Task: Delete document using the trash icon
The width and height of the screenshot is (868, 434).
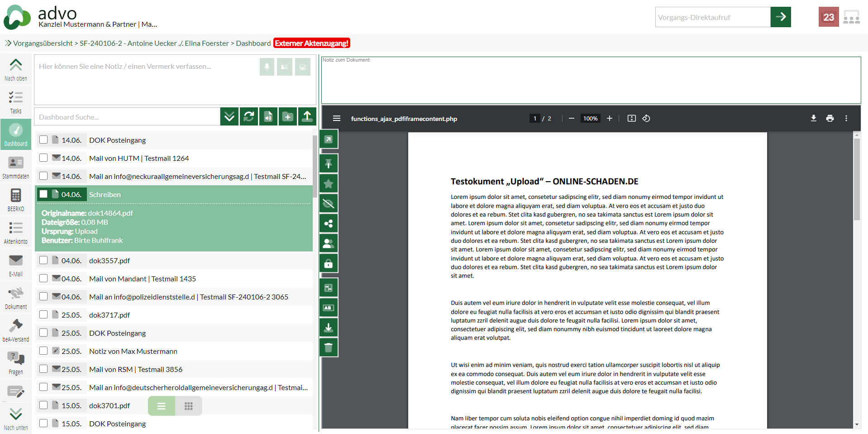Action: coord(329,347)
